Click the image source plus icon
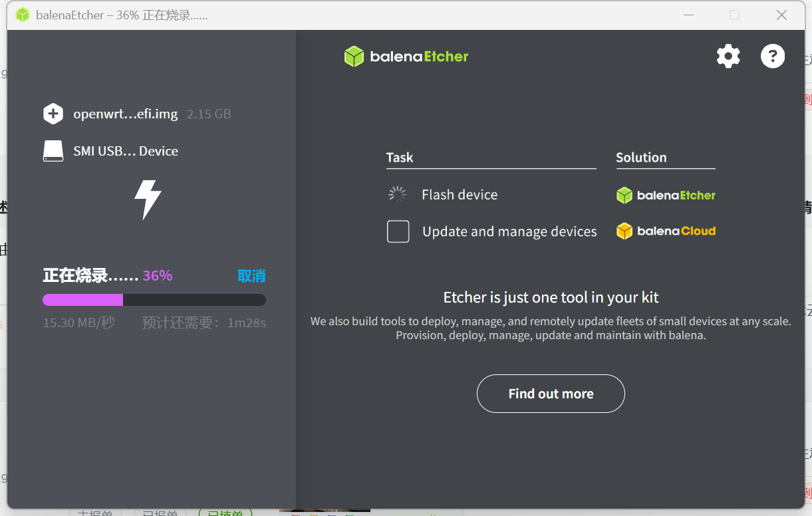 (53, 114)
